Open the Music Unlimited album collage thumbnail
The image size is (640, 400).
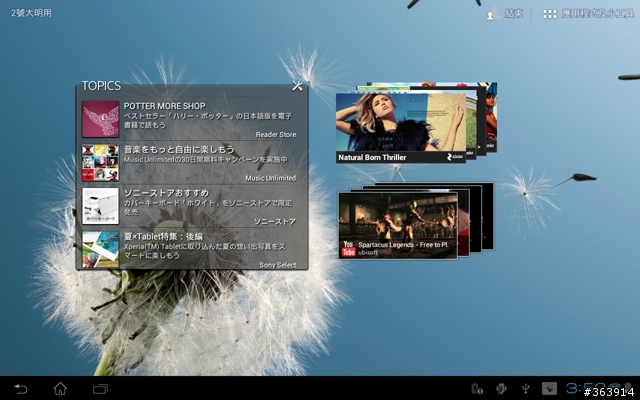click(100, 162)
